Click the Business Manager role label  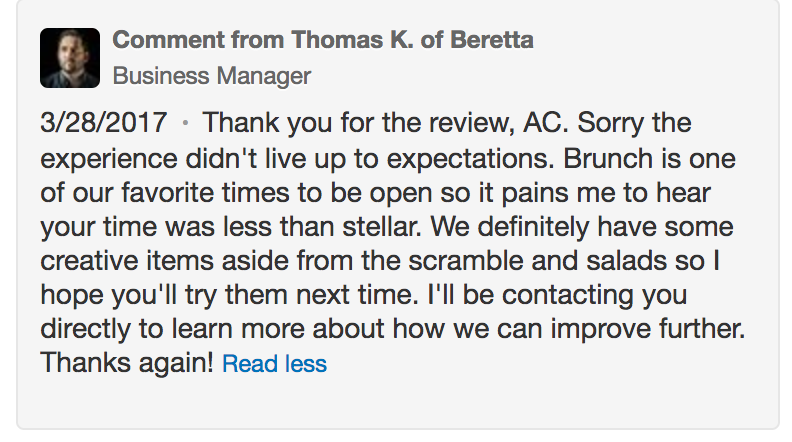[x=212, y=76]
